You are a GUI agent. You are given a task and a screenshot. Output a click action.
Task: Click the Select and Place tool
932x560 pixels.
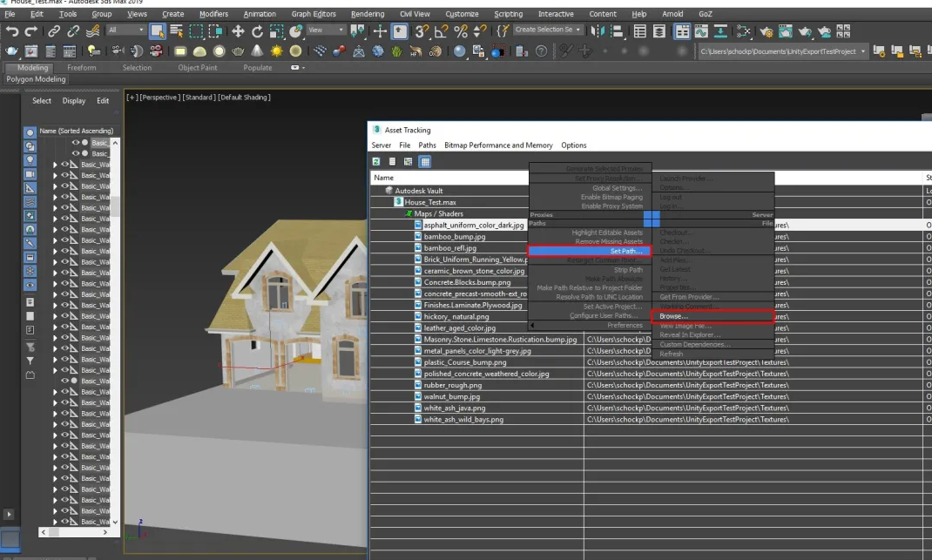295,30
